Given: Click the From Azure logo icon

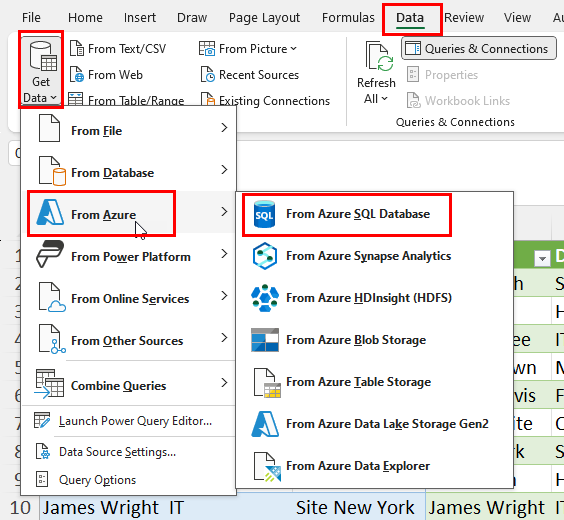Looking at the screenshot, I should tap(50, 212).
